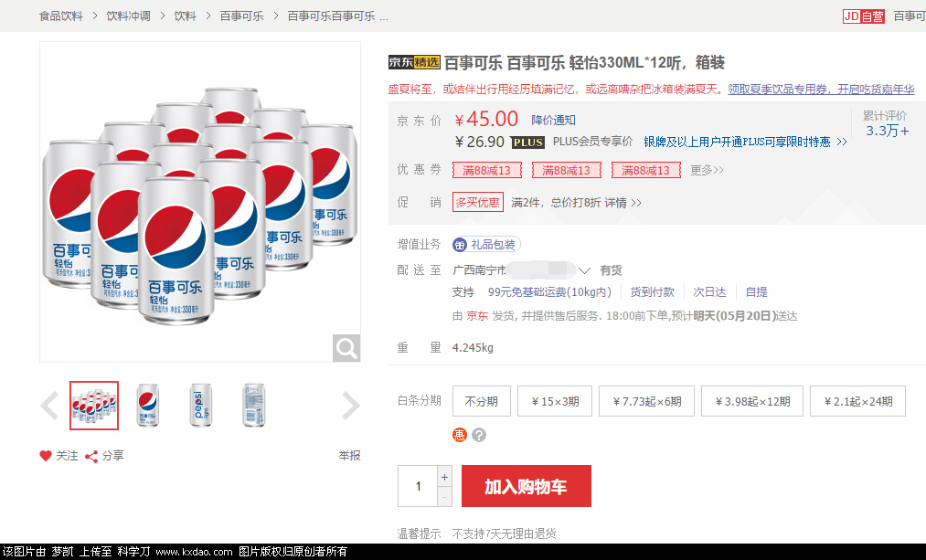
Task: Click the 举报 report link
Action: (349, 456)
